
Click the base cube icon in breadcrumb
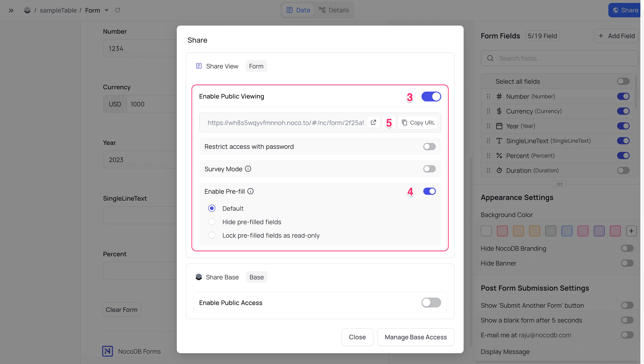tap(27, 10)
